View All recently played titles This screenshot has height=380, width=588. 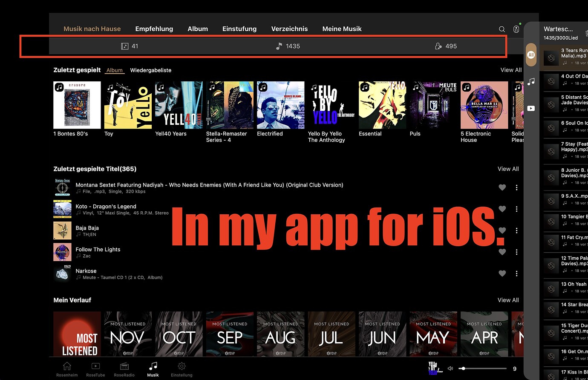coord(508,169)
